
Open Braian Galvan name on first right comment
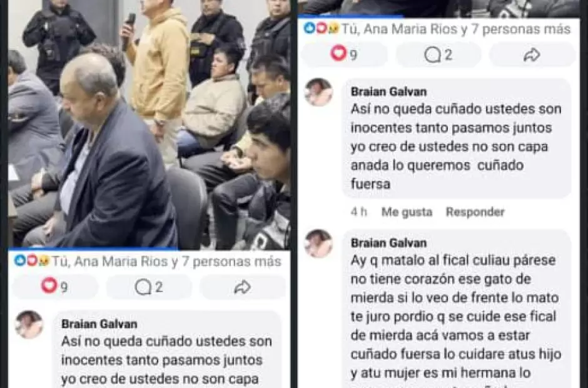coord(388,91)
